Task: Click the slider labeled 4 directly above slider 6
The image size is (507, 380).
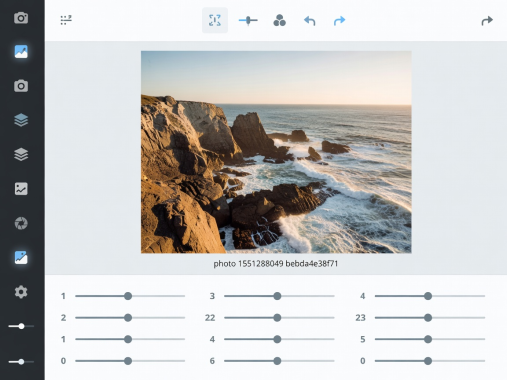Action: click(279, 339)
